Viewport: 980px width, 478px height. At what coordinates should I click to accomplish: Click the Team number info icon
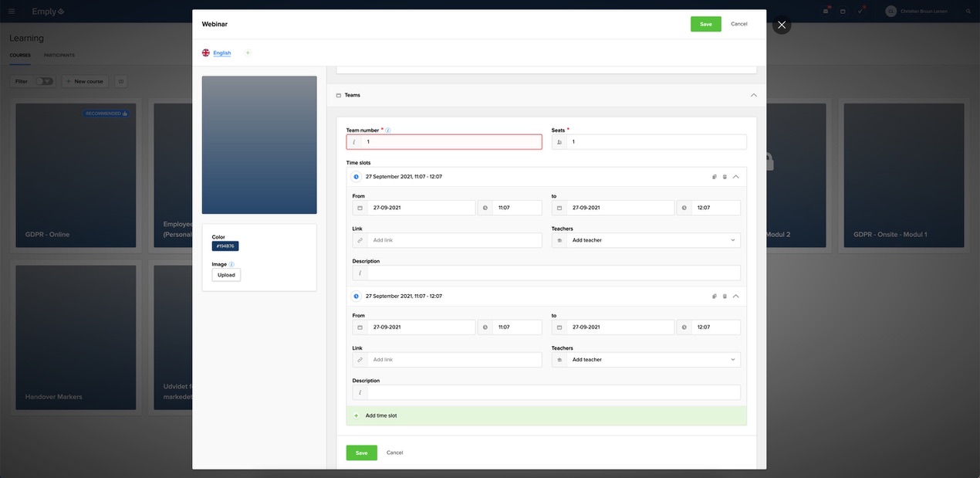click(x=388, y=131)
